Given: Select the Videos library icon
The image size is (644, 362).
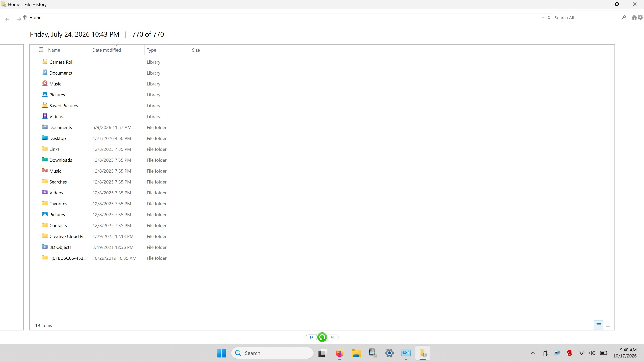Looking at the screenshot, I should [45, 116].
